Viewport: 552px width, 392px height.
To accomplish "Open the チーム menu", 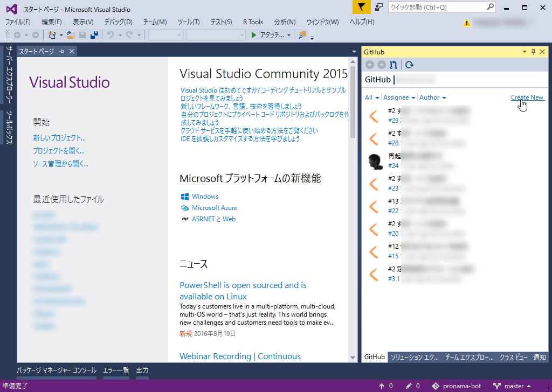I will pyautogui.click(x=155, y=22).
